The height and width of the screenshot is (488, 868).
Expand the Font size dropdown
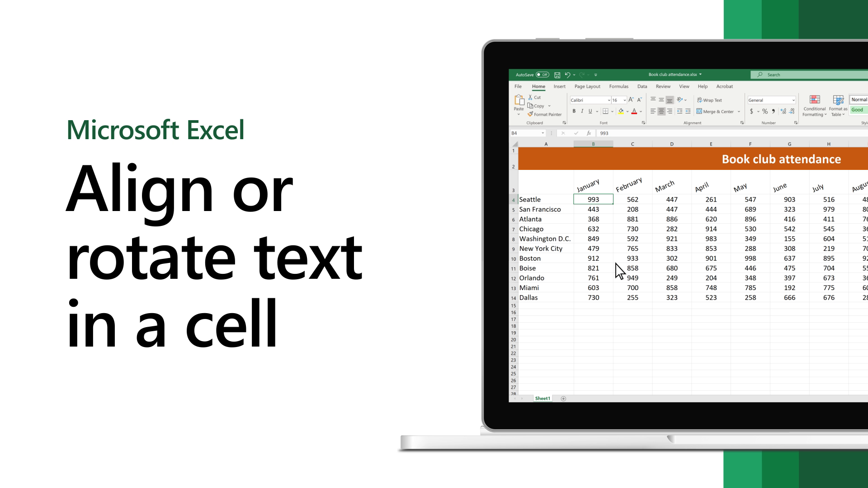pyautogui.click(x=623, y=100)
